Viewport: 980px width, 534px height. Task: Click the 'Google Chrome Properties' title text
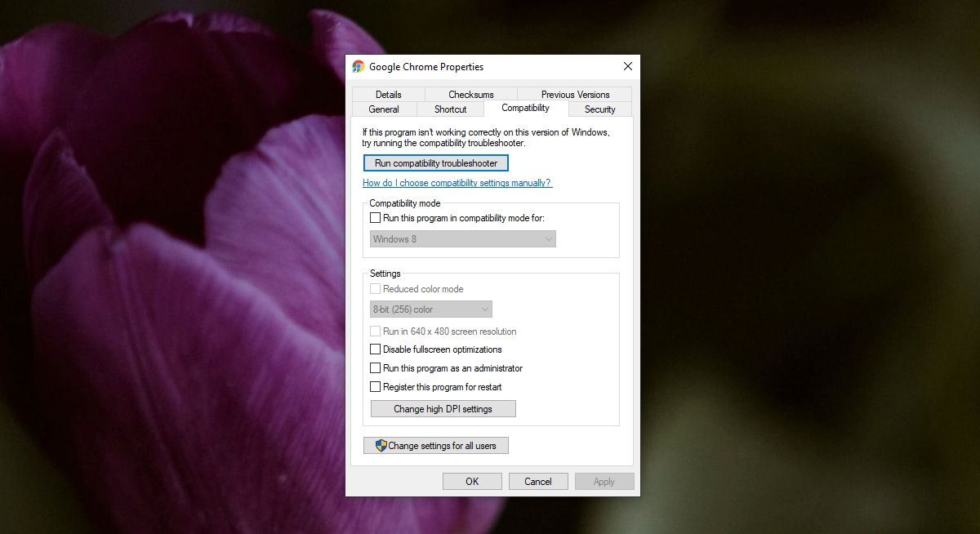point(426,67)
